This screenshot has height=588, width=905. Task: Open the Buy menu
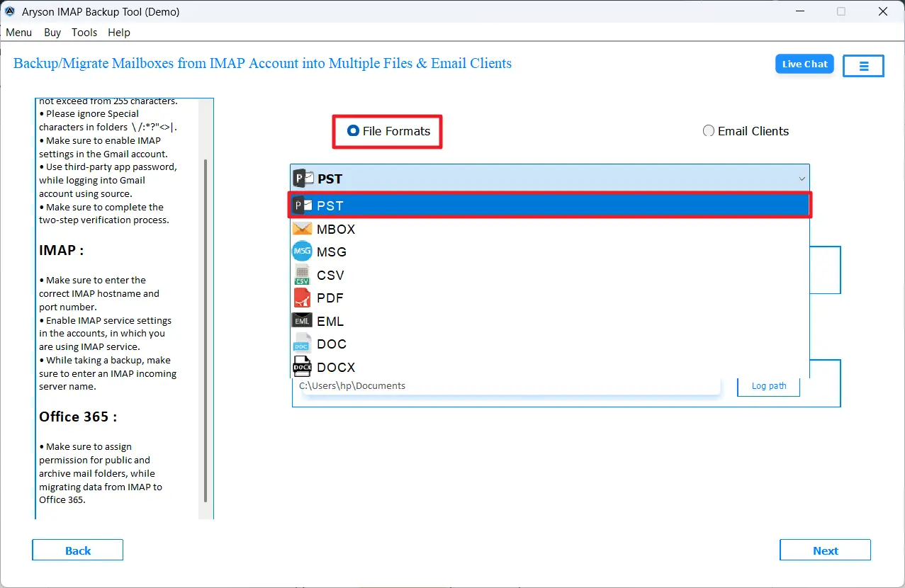(x=52, y=33)
